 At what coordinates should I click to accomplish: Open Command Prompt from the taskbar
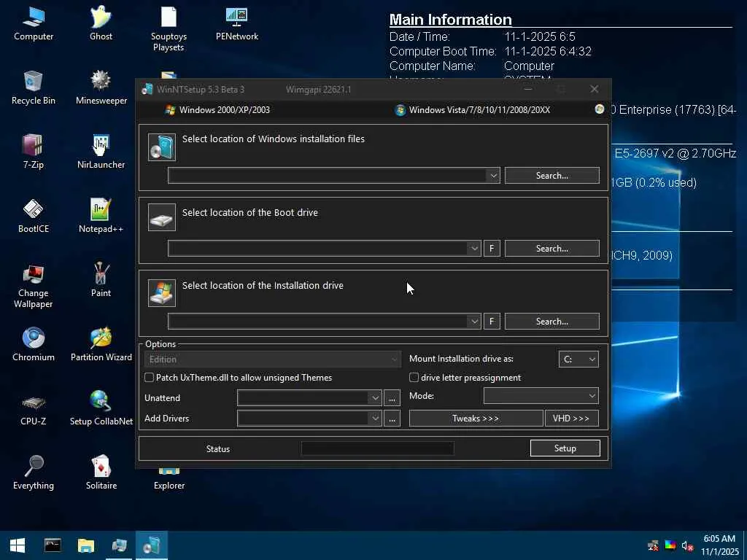pyautogui.click(x=53, y=545)
